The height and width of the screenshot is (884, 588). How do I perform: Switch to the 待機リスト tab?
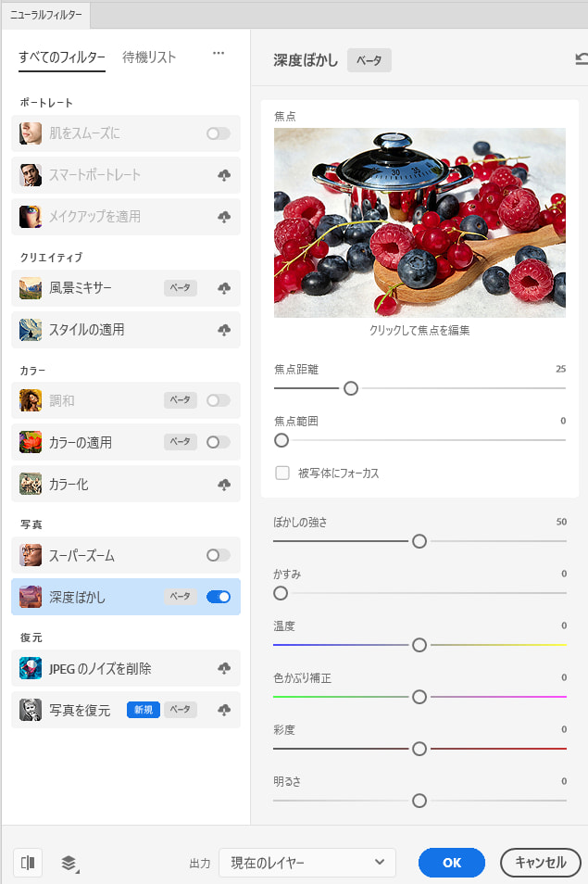pos(149,57)
